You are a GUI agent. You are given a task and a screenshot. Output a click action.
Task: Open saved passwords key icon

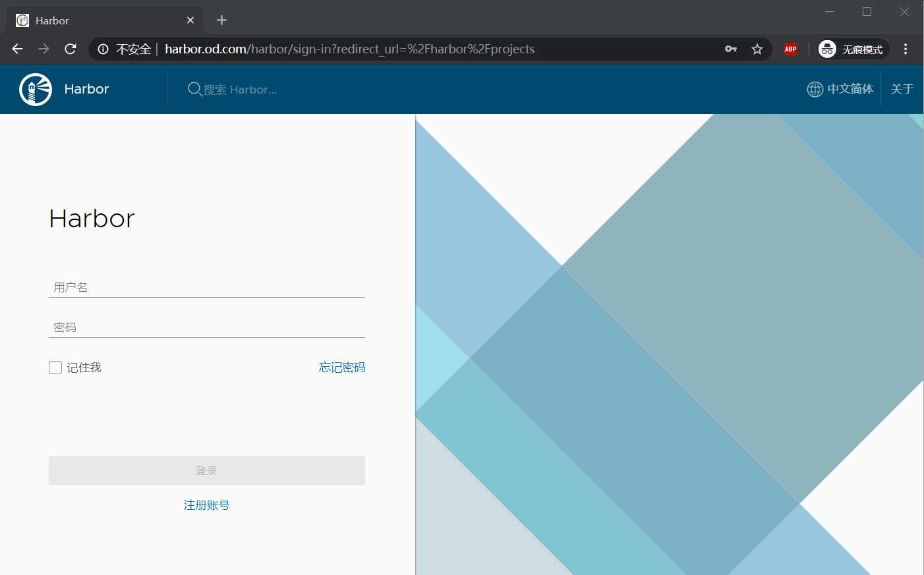(x=731, y=49)
